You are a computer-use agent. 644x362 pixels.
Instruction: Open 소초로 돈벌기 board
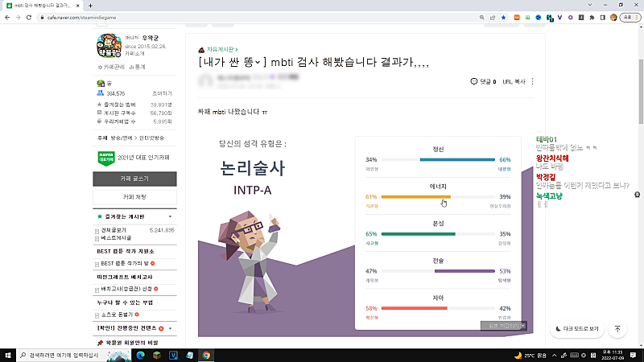tap(117, 315)
